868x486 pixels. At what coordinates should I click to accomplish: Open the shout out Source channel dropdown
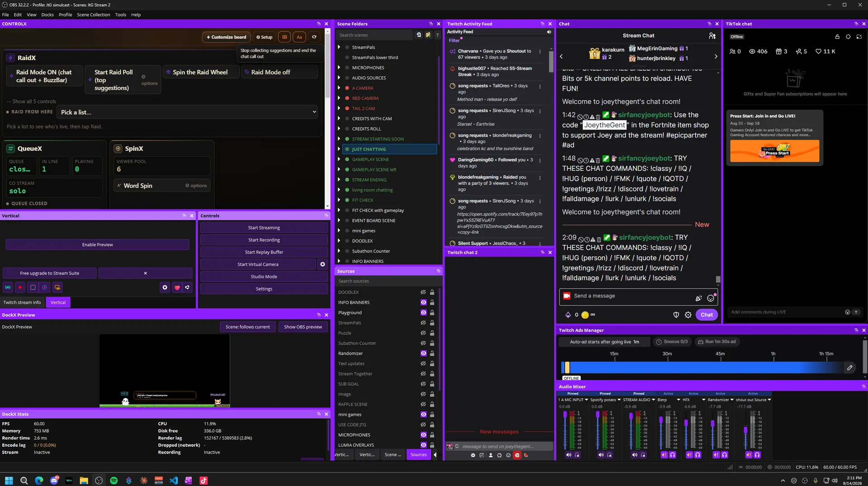click(769, 400)
